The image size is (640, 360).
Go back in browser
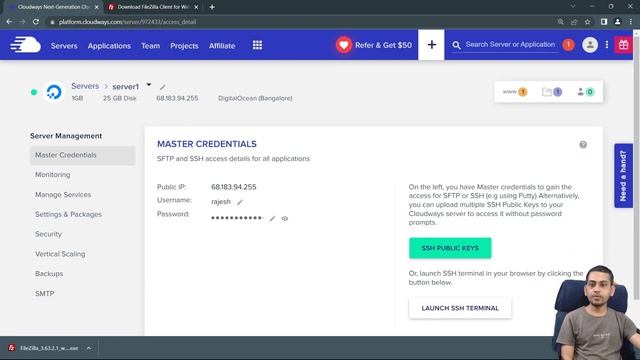coord(9,22)
